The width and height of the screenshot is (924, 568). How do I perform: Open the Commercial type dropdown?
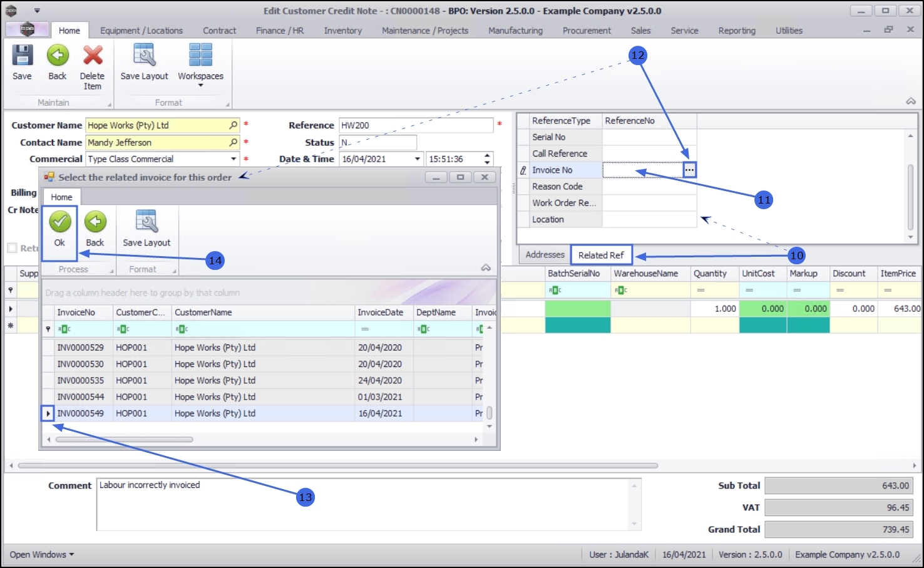coord(234,159)
